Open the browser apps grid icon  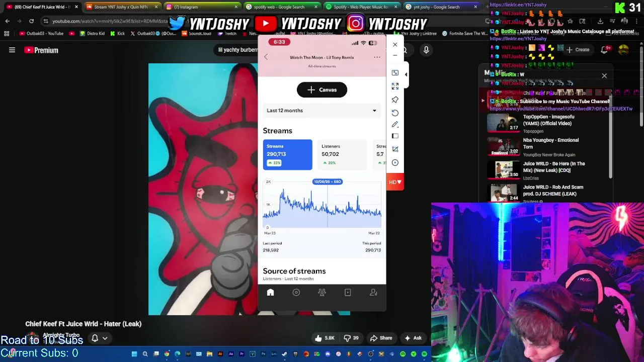coord(7,34)
